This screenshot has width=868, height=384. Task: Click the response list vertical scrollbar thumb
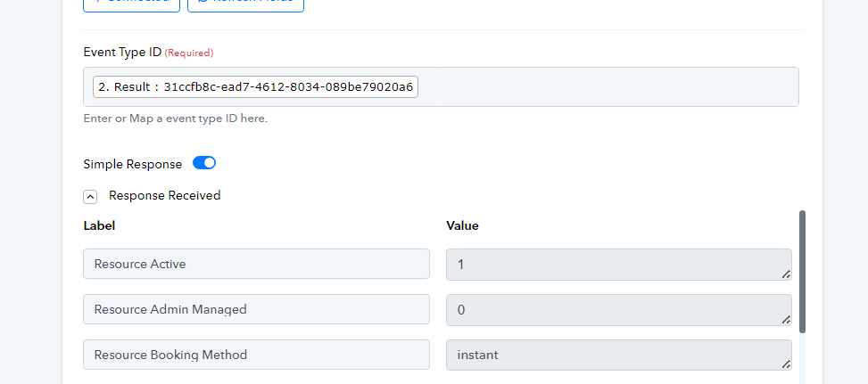point(802,271)
